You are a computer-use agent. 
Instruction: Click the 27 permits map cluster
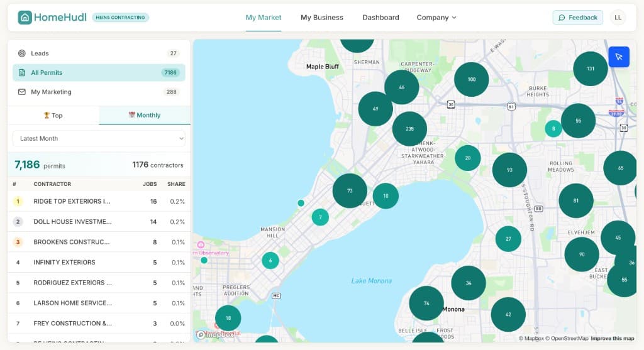(508, 239)
